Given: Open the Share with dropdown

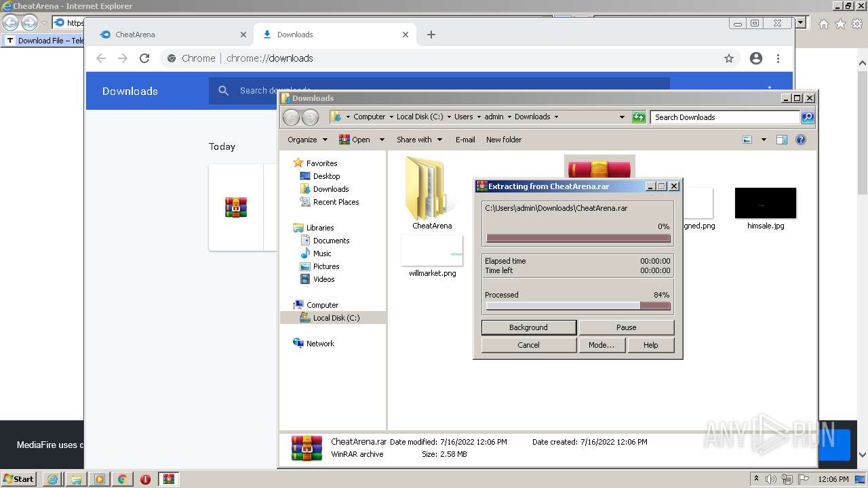Looking at the screenshot, I should tap(419, 140).
